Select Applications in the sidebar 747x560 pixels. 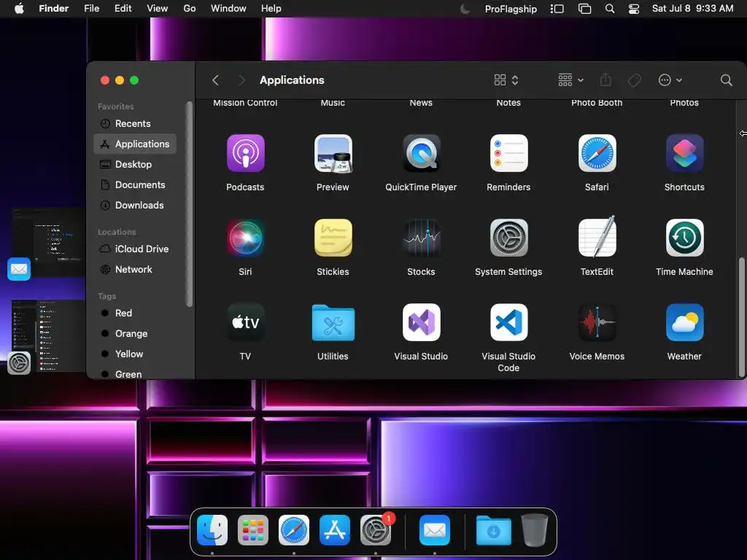point(135,144)
